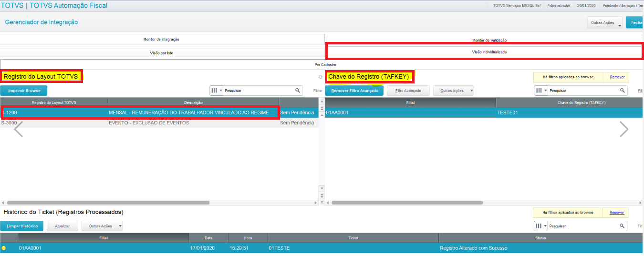Click the magnifier icon in Histórico panel search
The image size is (644, 256).
click(622, 225)
